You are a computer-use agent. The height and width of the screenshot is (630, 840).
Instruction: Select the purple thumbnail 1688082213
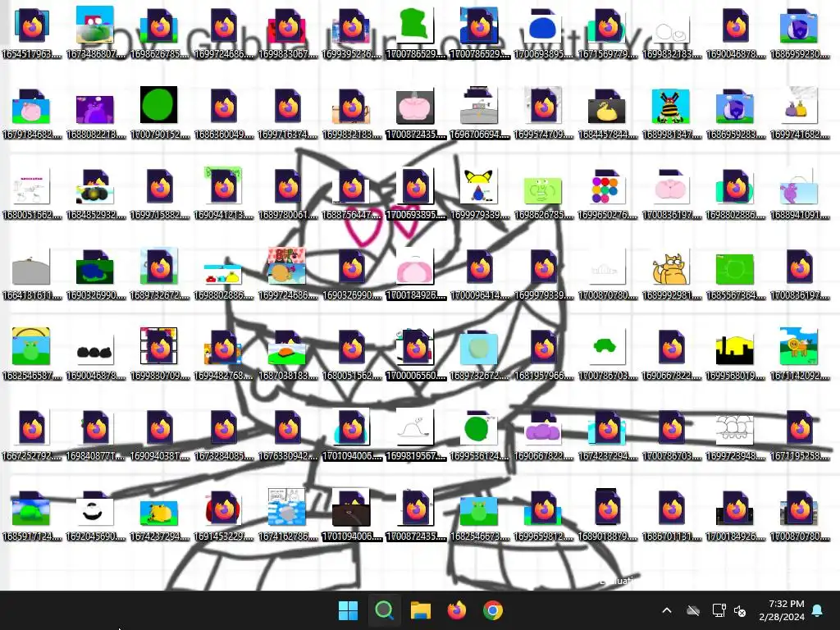tap(95, 108)
